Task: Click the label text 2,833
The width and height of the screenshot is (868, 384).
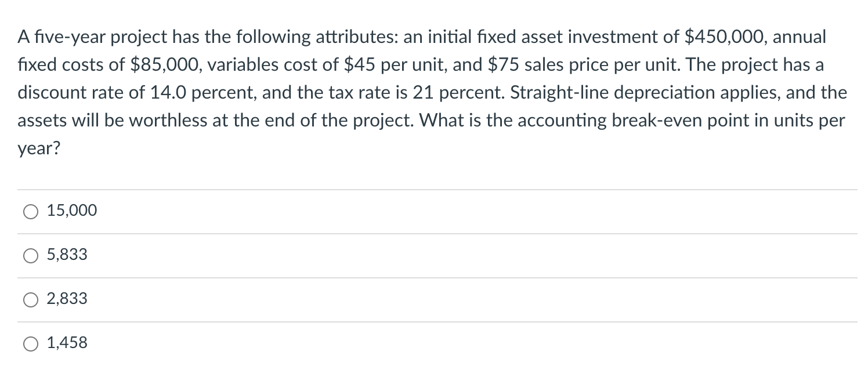Action: pos(67,299)
